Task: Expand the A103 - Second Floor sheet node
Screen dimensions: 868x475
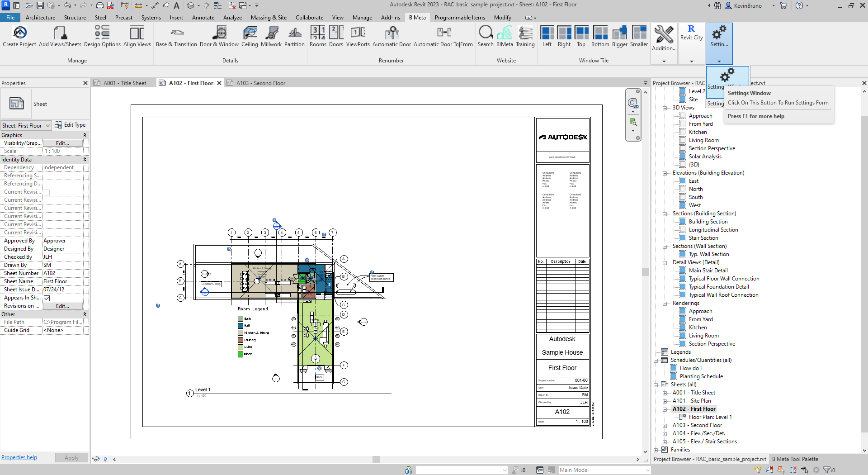Action: [665, 426]
